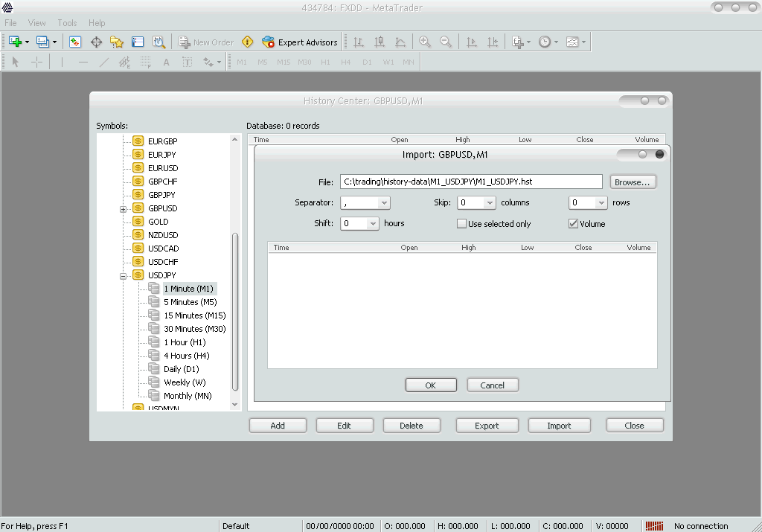Click the new chart icon in toolbar

pos(15,42)
